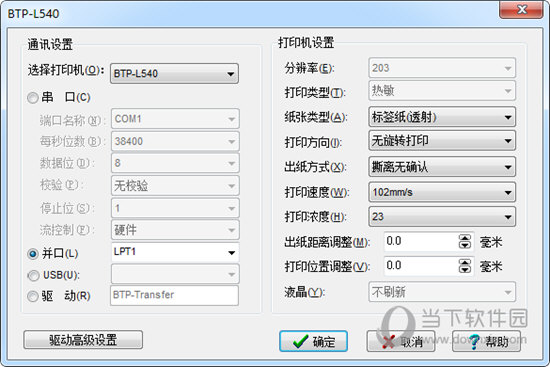Open the disabled 校验 无校验 dropdown

click(x=175, y=186)
